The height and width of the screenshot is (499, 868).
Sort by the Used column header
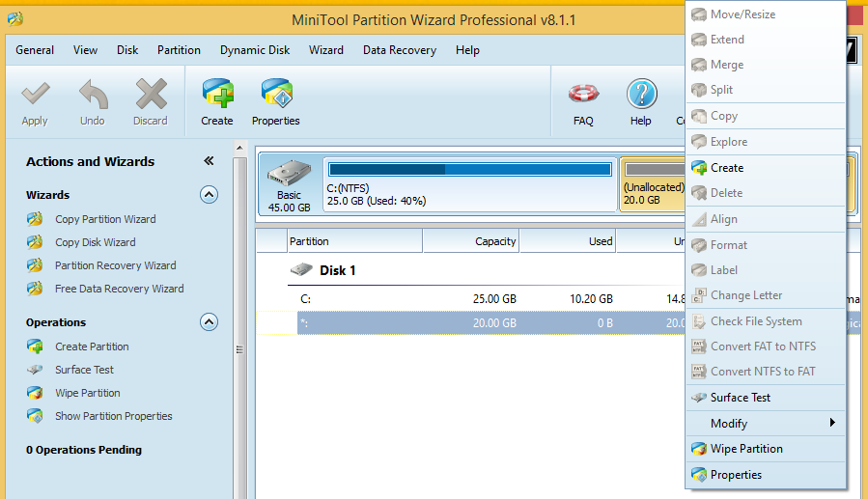tap(568, 241)
